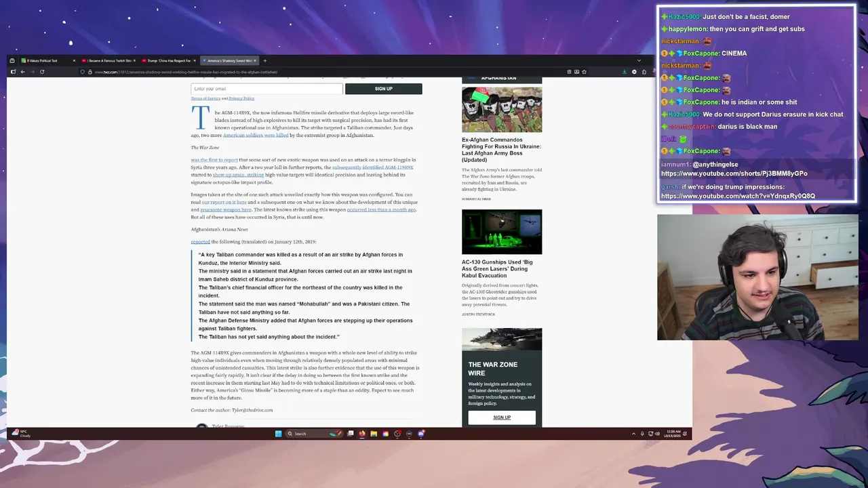
Task: Open 'was the first to report' link
Action: [x=214, y=160]
